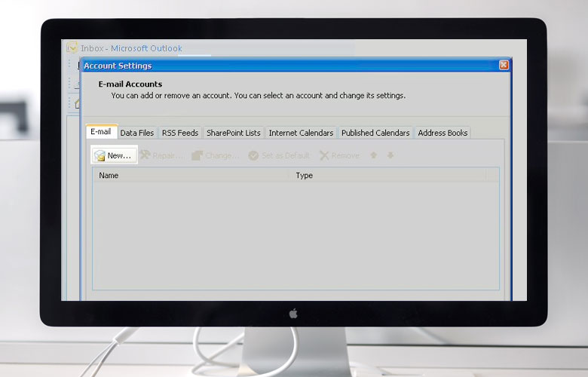Move account up with the up arrow

[374, 155]
